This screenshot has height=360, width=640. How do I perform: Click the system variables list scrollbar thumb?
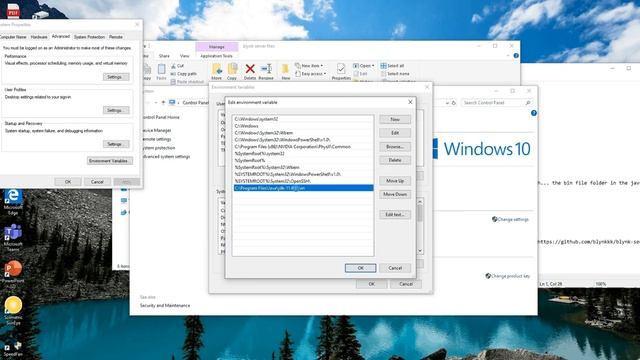coord(420,213)
